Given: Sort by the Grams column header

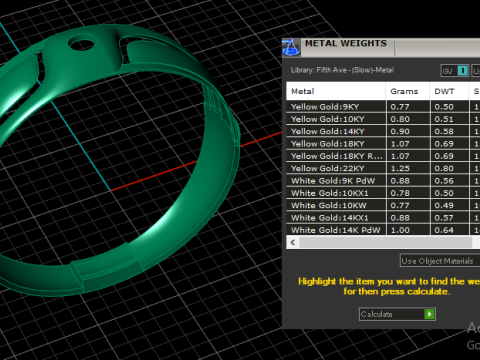Looking at the screenshot, I should (x=408, y=91).
